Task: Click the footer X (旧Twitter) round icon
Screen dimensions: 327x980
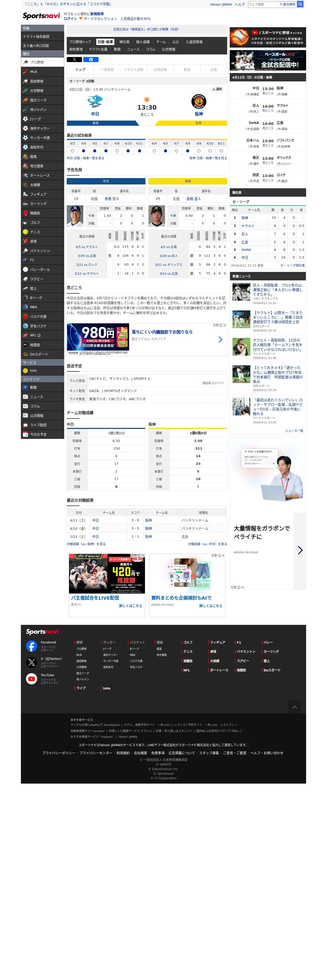Action: (x=32, y=662)
